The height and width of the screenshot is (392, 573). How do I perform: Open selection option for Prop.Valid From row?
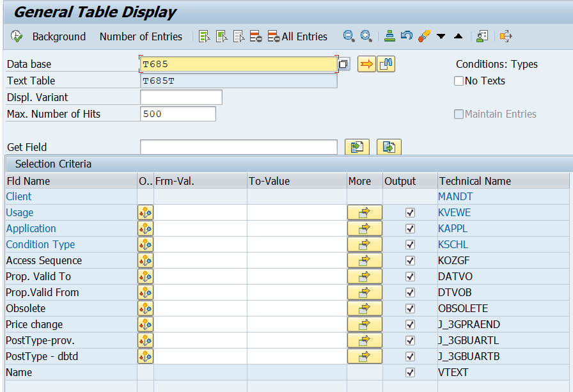coord(145,293)
